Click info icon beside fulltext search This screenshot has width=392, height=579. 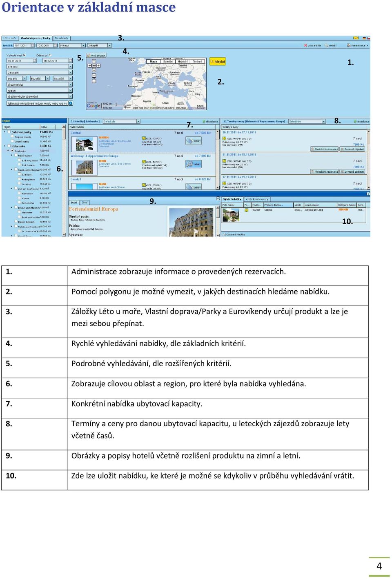71,103
